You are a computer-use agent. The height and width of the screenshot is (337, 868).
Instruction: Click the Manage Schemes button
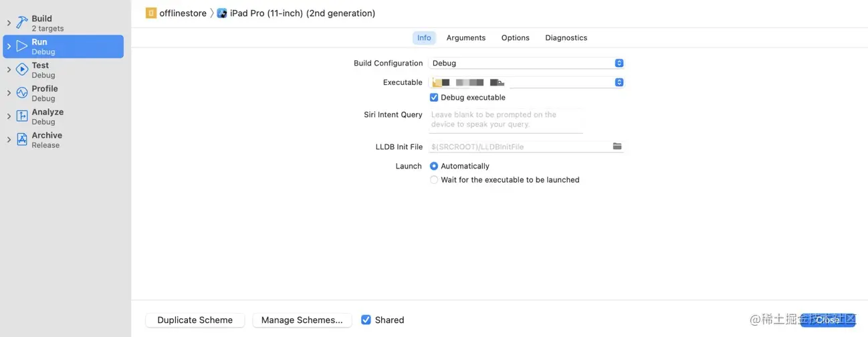coord(302,320)
